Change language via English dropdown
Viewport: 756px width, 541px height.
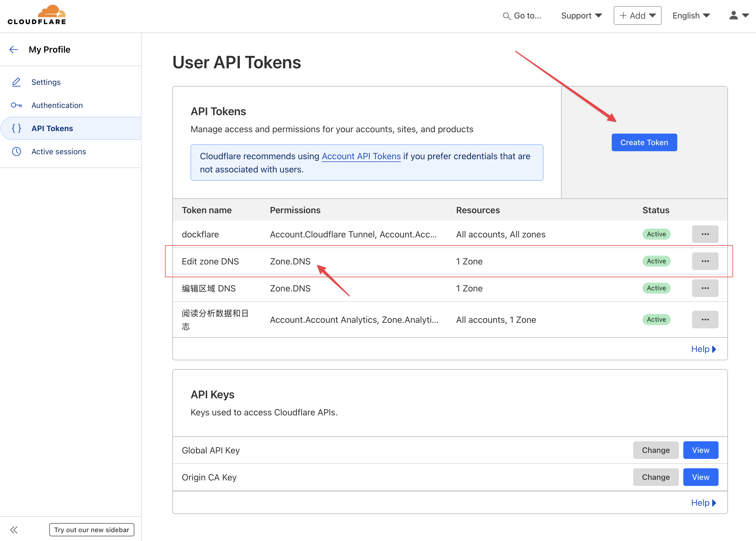[691, 16]
